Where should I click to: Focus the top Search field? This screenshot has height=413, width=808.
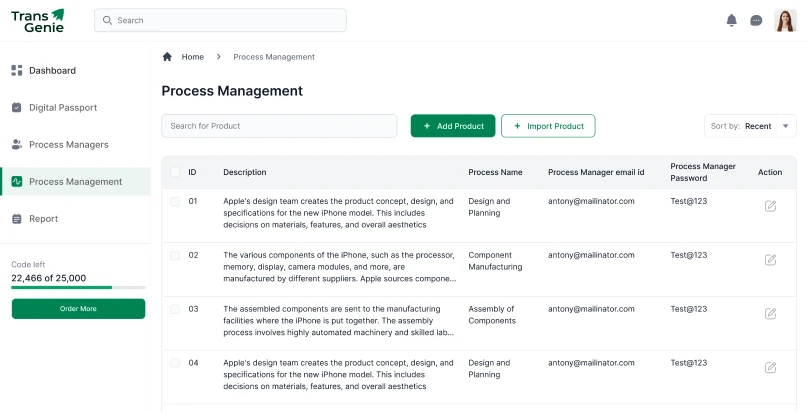(x=221, y=20)
